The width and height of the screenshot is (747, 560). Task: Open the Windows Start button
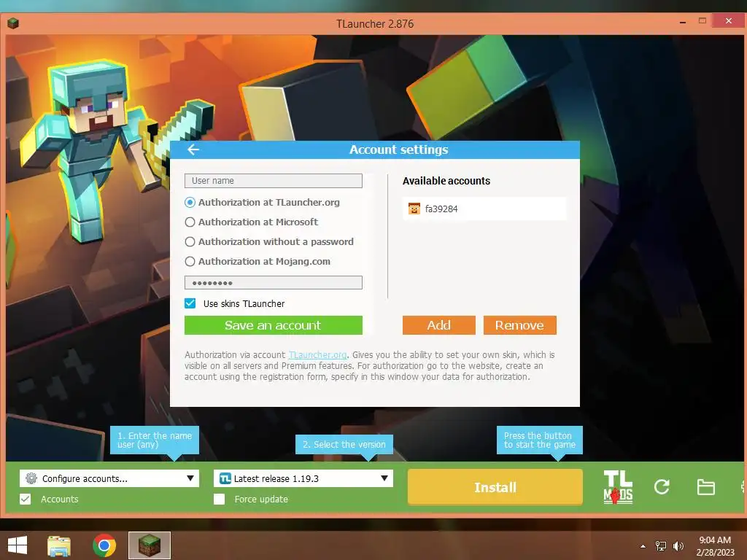(x=18, y=545)
